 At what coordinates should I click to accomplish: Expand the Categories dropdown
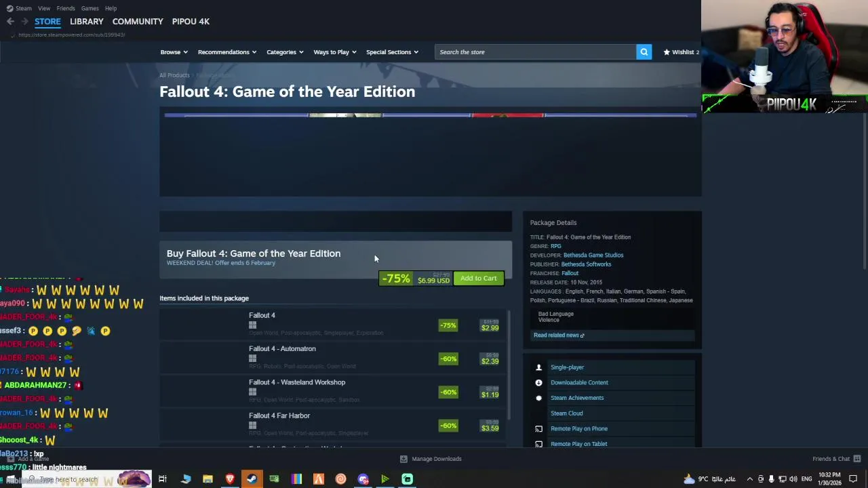(x=285, y=52)
